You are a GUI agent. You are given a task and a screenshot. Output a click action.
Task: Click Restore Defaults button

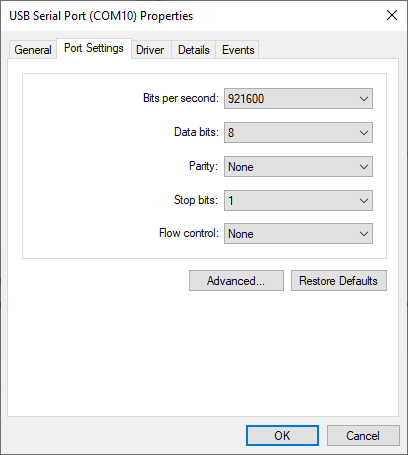[x=339, y=281]
